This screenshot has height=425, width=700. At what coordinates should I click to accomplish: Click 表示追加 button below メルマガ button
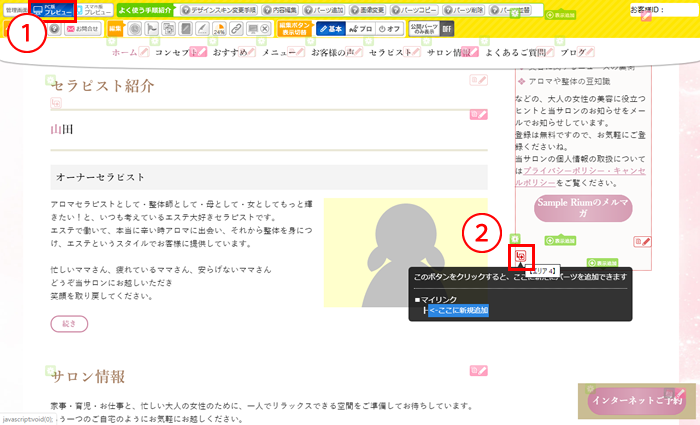(x=560, y=241)
